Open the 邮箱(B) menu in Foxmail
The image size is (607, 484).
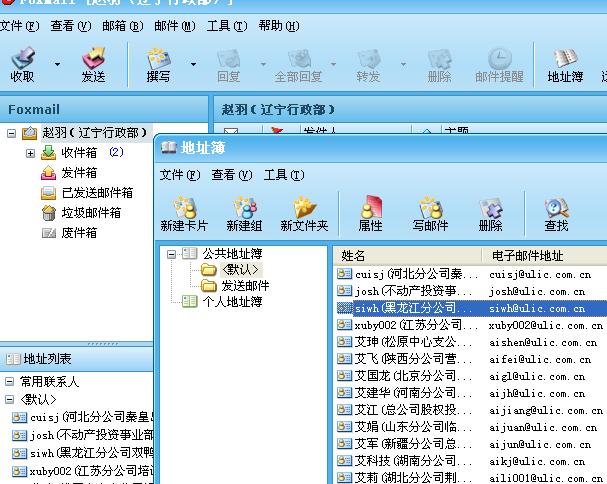pos(122,26)
